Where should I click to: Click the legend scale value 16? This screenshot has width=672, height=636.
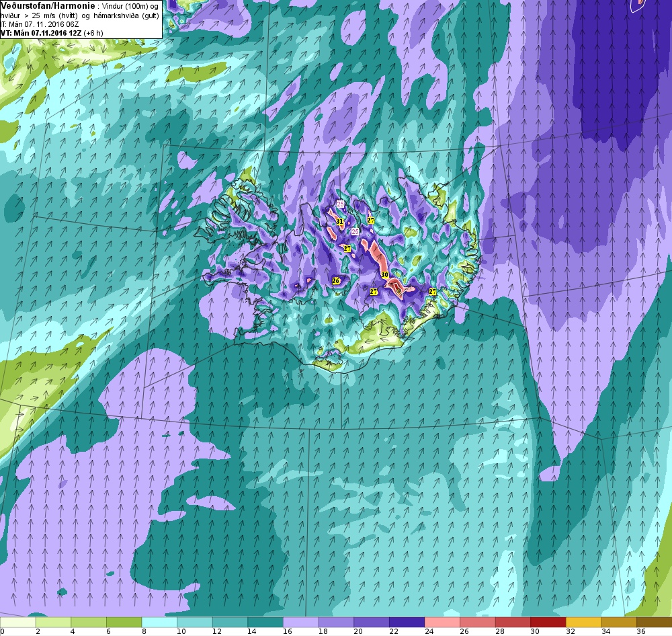click(x=288, y=631)
